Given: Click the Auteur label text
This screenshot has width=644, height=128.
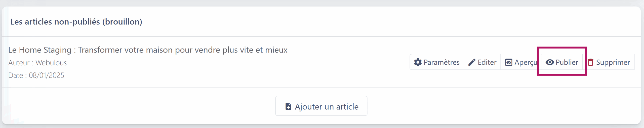Looking at the screenshot, I should (19, 63).
